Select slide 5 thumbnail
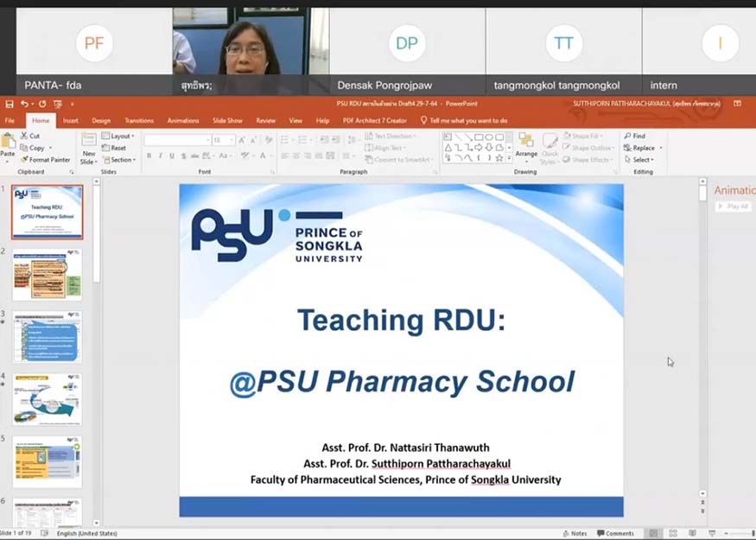 click(x=48, y=462)
